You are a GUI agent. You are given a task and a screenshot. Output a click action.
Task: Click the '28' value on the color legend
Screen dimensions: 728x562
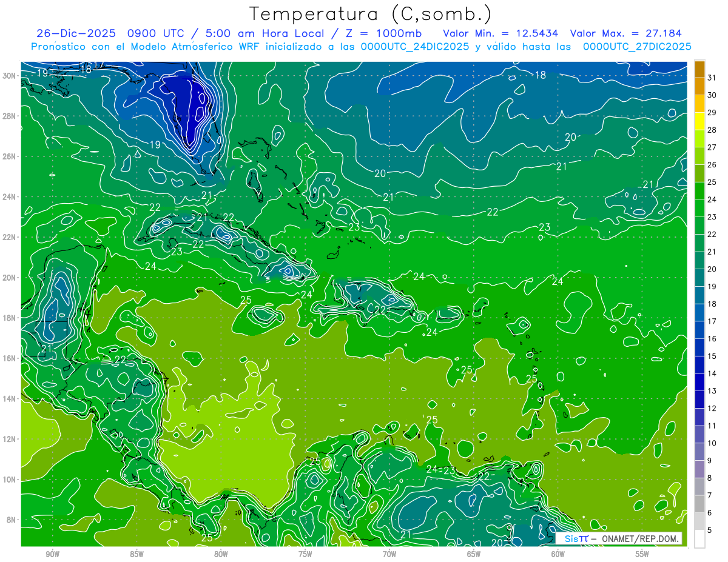click(712, 130)
